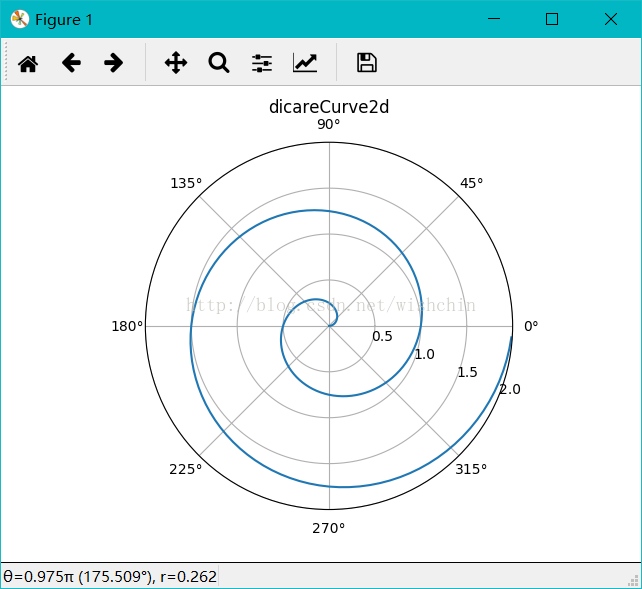The height and width of the screenshot is (589, 642).
Task: Click the 1.5 radial tick label
Action: point(467,372)
